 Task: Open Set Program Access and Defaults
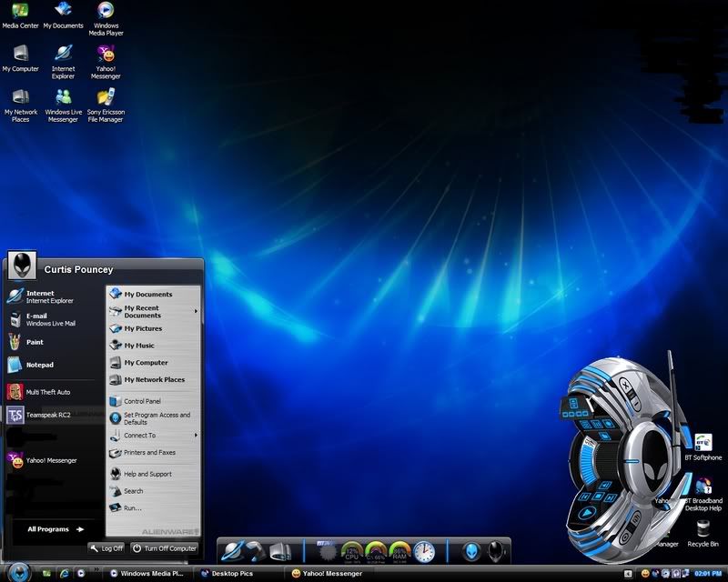pyautogui.click(x=154, y=418)
